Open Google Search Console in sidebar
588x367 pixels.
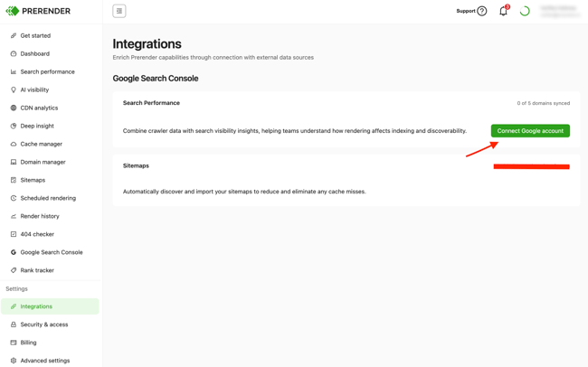[52, 252]
